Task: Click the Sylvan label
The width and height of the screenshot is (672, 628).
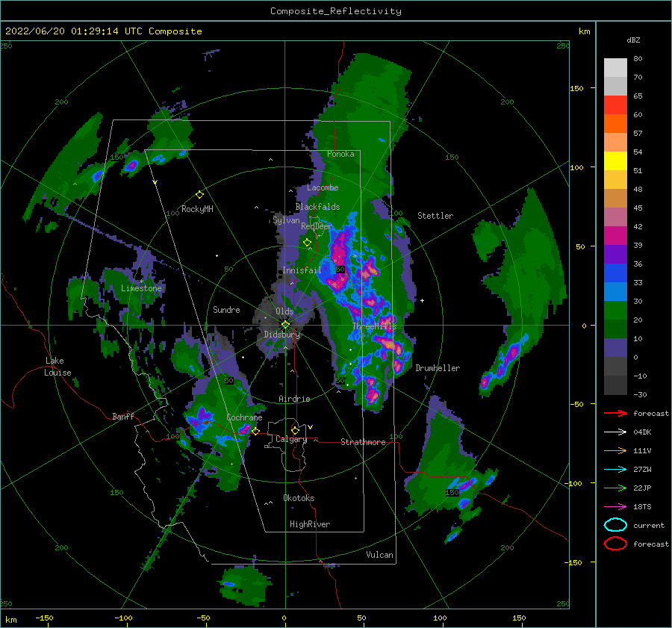Action: [286, 220]
